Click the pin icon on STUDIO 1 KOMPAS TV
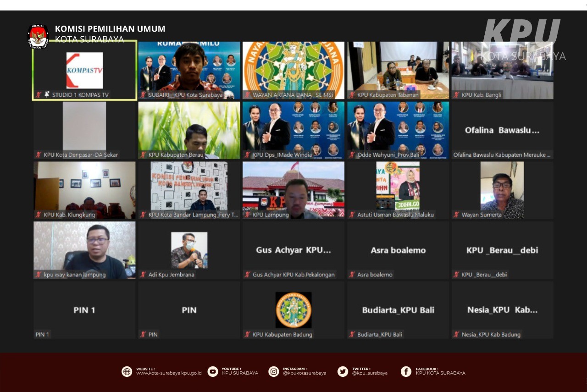 [x=47, y=94]
